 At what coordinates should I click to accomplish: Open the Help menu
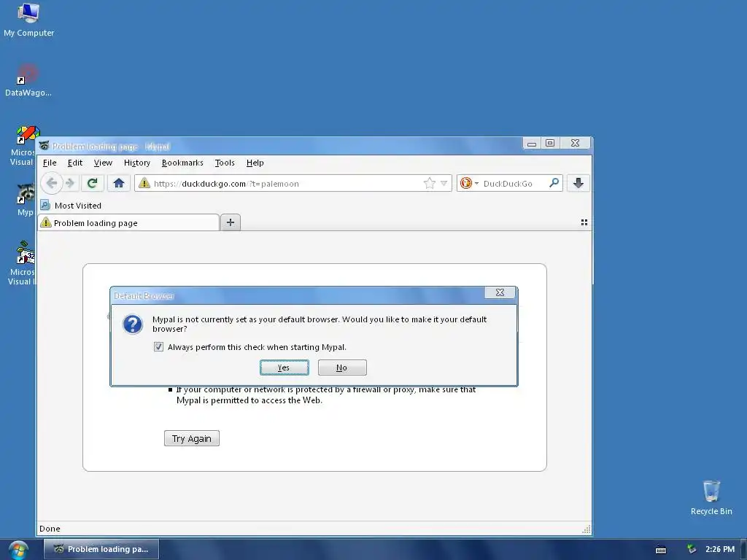255,163
